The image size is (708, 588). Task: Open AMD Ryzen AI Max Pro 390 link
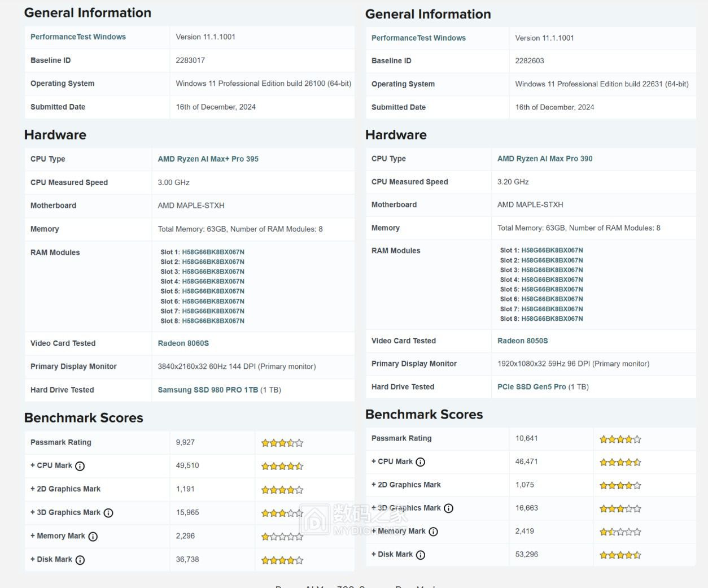point(545,159)
